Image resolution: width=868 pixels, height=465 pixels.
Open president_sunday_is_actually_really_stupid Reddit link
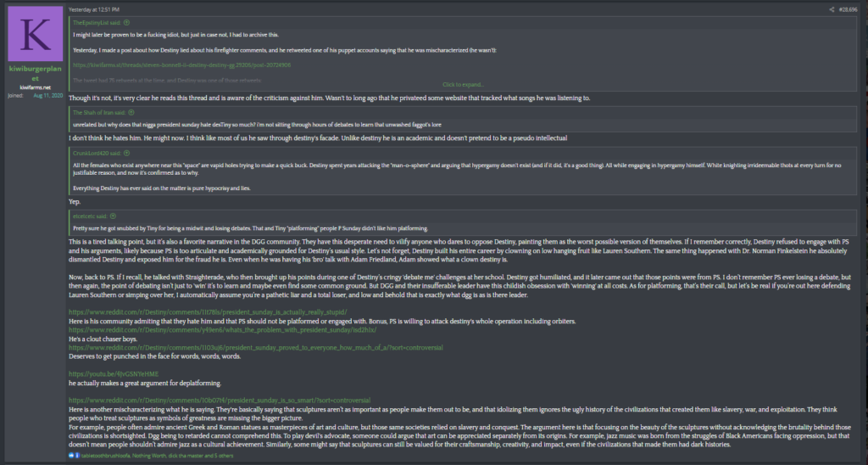pos(208,312)
